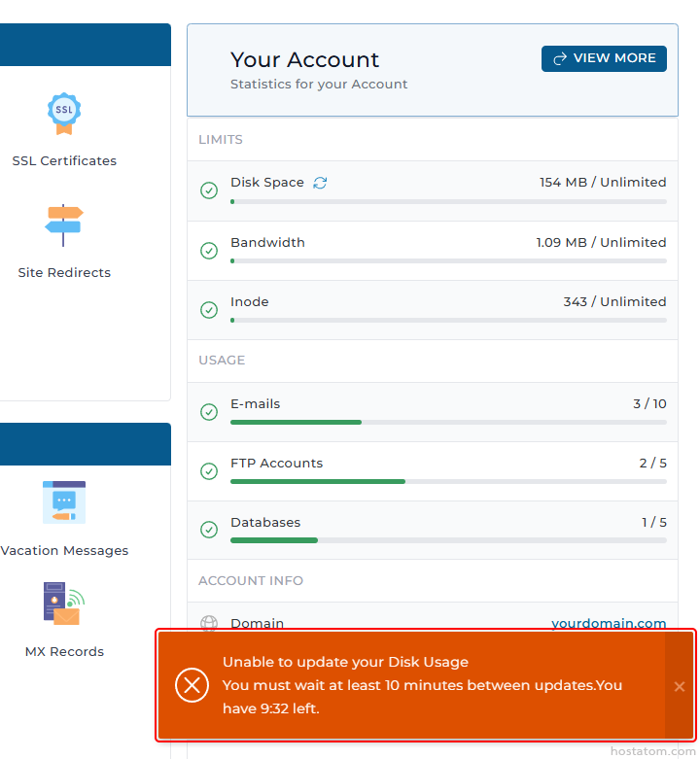The image size is (700, 759).
Task: Click the ACCOUNT INFO section header
Action: coord(251,580)
